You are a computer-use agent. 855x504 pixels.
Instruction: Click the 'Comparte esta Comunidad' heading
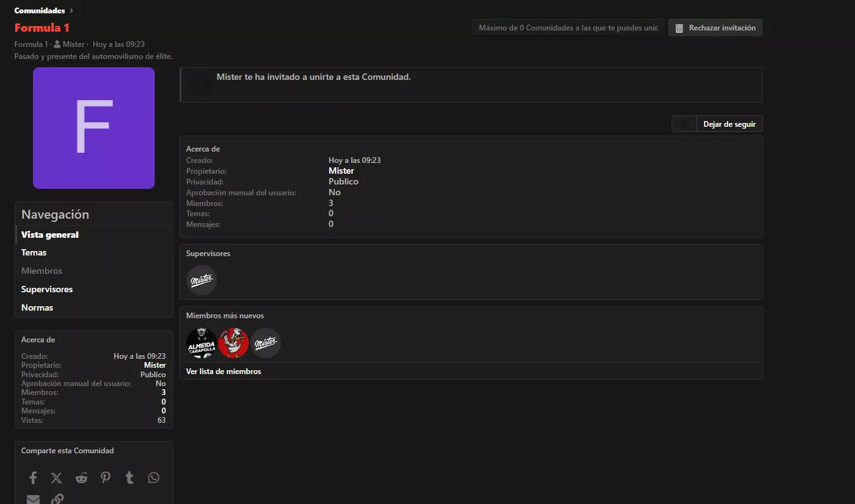(x=67, y=451)
